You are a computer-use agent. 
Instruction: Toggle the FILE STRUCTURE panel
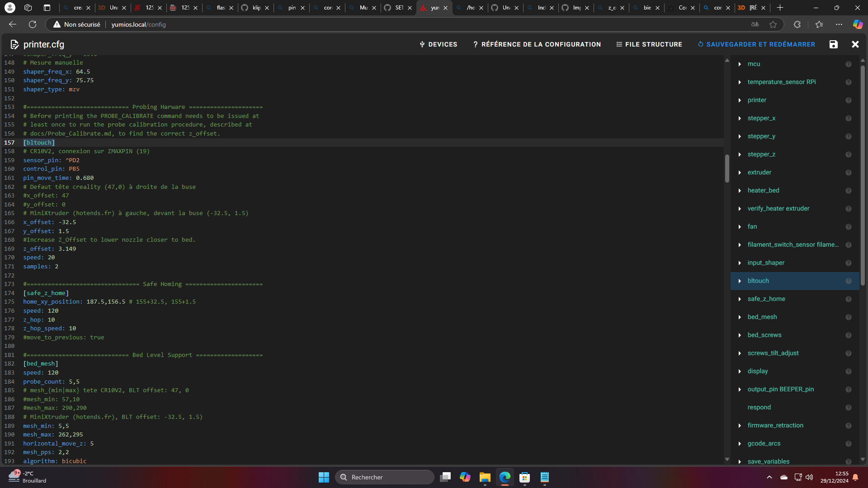tap(649, 44)
